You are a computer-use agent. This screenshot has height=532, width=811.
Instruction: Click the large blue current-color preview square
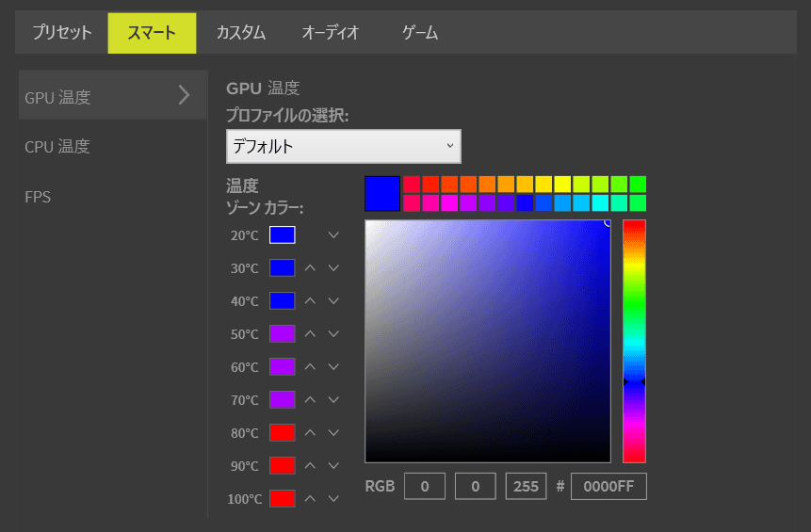382,193
